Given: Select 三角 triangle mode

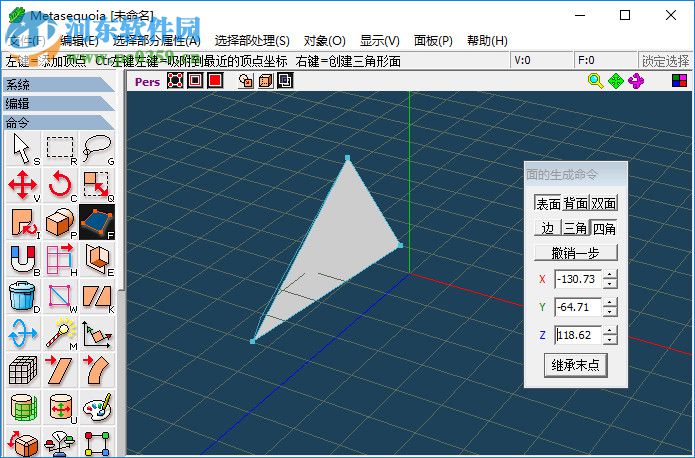Looking at the screenshot, I should point(576,228).
